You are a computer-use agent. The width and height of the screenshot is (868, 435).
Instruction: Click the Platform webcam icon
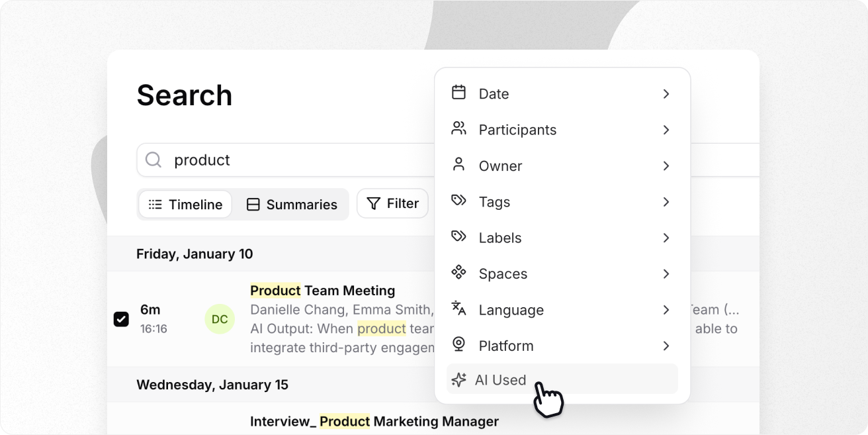(x=458, y=345)
